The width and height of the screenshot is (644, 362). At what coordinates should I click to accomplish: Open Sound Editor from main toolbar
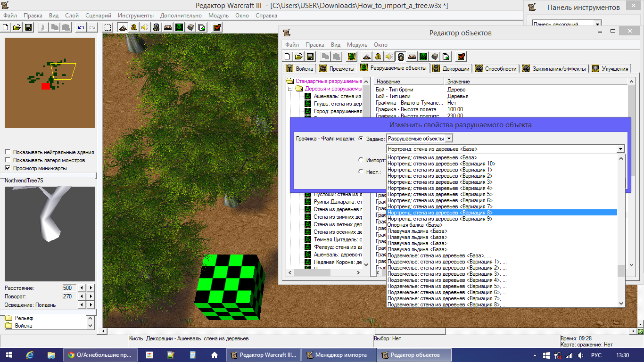(145, 27)
